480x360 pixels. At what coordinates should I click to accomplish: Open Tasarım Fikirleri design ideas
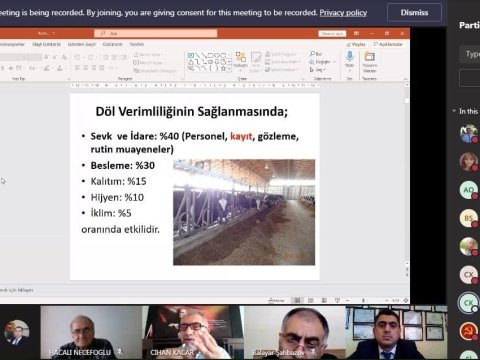tap(369, 62)
